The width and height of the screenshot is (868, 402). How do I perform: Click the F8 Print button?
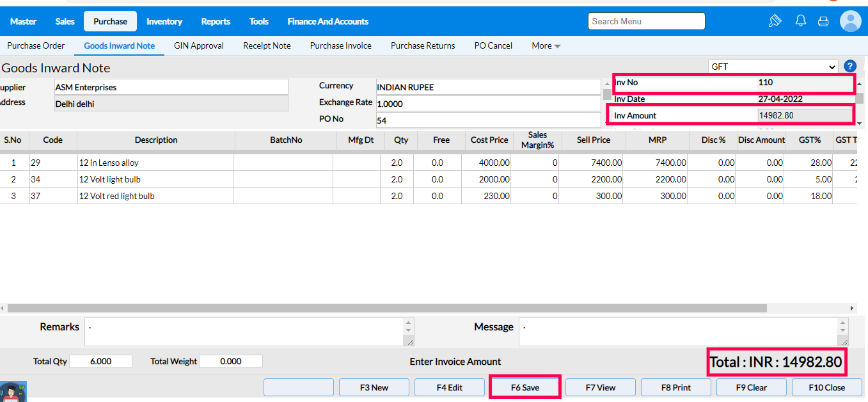click(x=676, y=387)
